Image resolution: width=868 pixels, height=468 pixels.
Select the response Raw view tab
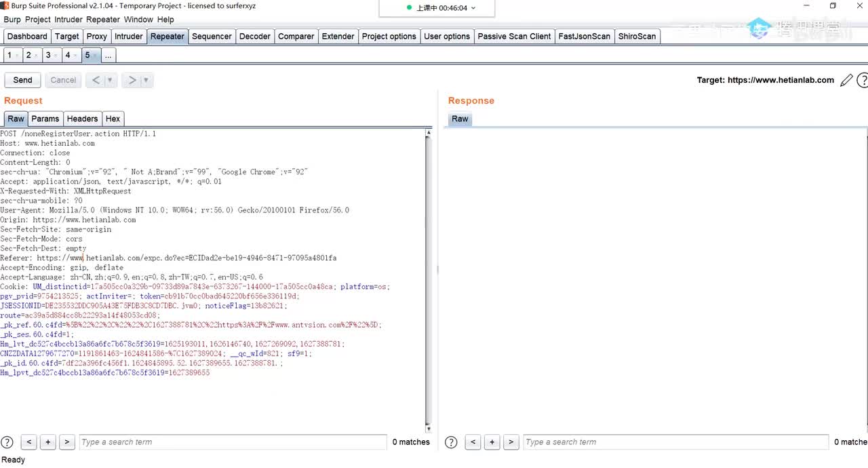pos(460,119)
